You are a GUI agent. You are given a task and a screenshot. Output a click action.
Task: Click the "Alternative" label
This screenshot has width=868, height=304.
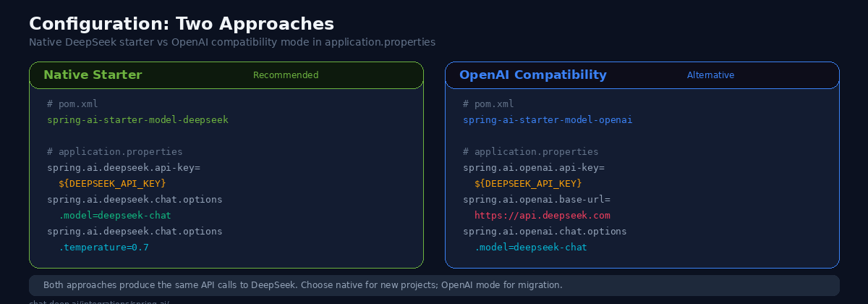coord(710,75)
